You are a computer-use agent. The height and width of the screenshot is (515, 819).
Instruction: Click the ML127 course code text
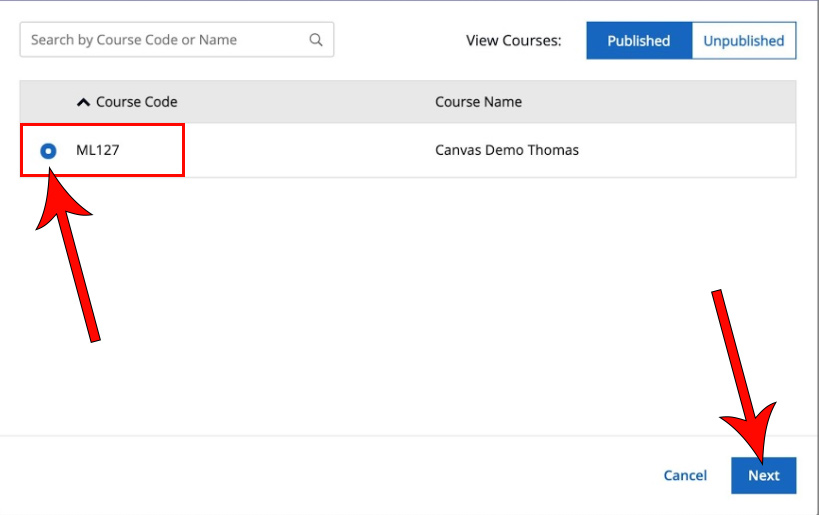pos(98,151)
